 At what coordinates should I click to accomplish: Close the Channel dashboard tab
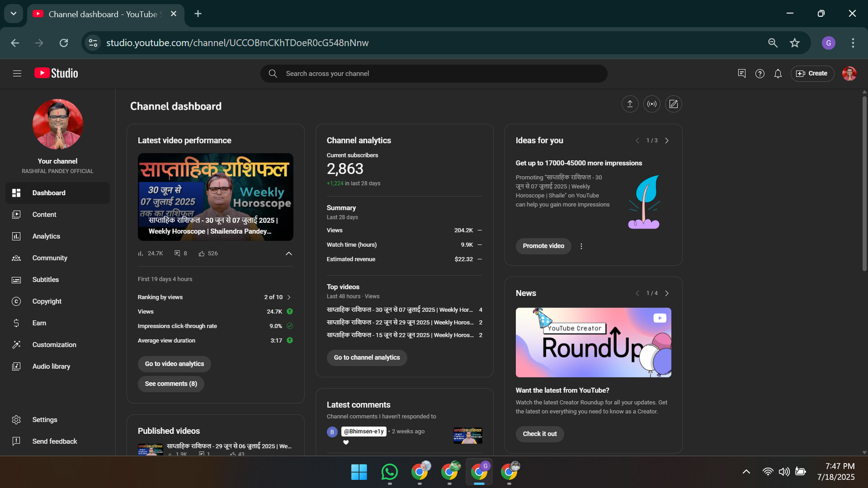pyautogui.click(x=174, y=14)
